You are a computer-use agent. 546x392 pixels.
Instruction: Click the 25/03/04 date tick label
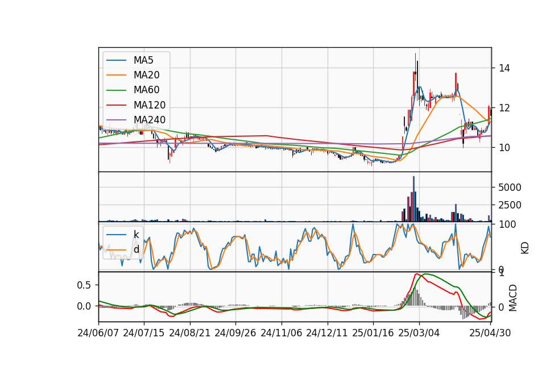(x=419, y=333)
